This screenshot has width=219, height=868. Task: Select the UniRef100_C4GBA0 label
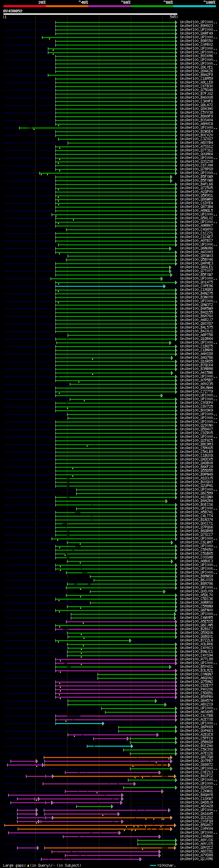tap(196, 836)
